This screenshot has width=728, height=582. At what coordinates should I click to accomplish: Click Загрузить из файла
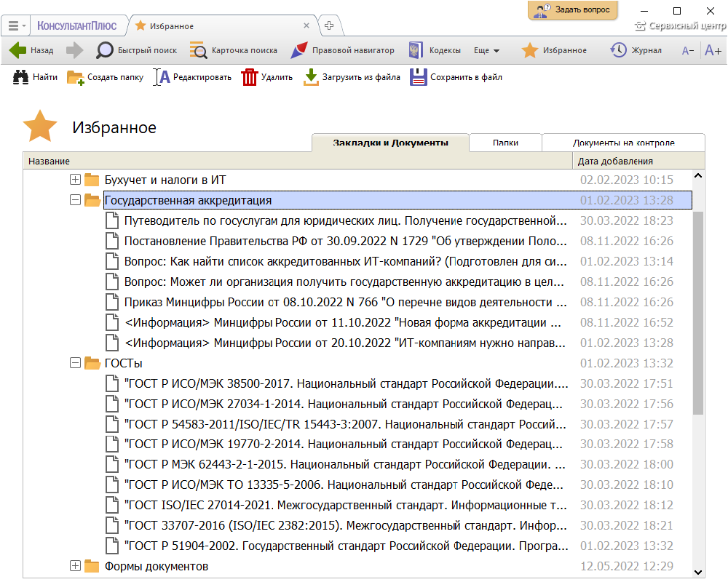point(312,77)
